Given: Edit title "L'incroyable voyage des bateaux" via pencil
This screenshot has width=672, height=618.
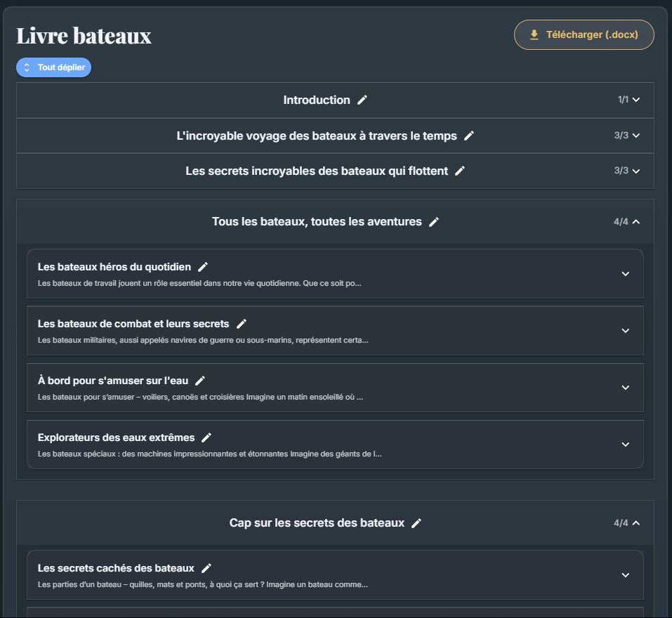Looking at the screenshot, I should point(469,136).
